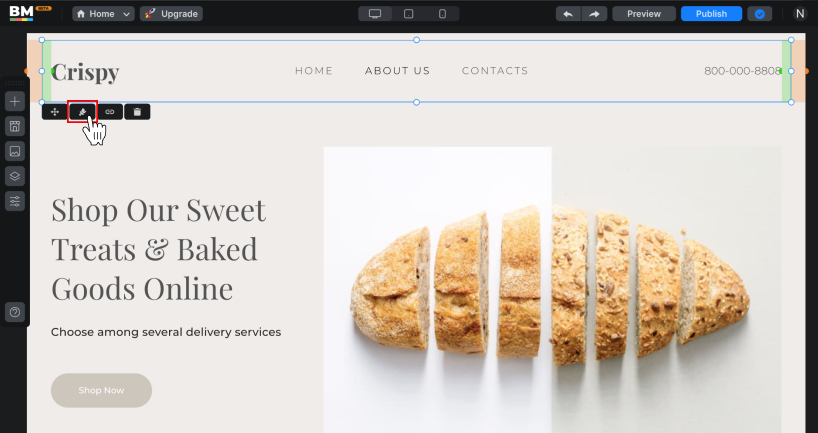The image size is (818, 433).
Task: Open the Home page dropdown
Action: point(103,14)
